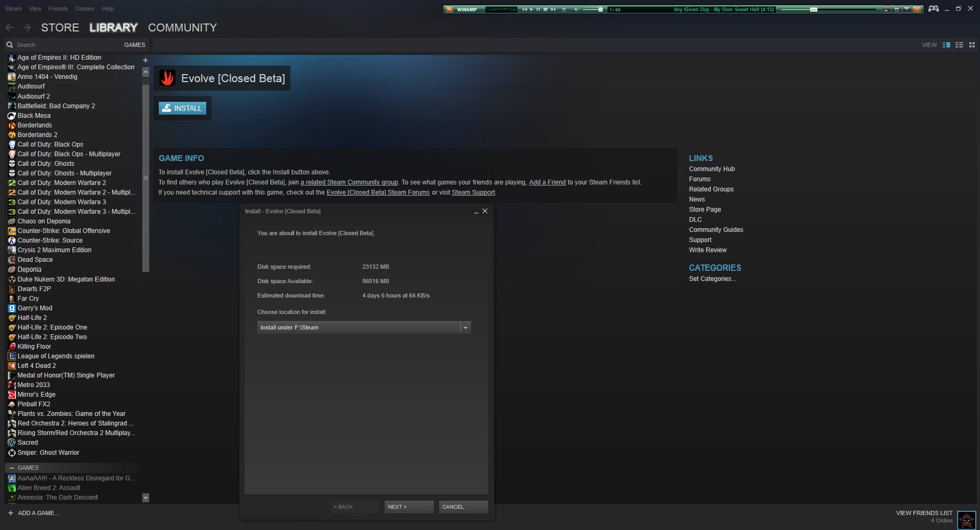This screenshot has height=530, width=980.
Task: Click the search magnifier icon
Action: point(10,45)
